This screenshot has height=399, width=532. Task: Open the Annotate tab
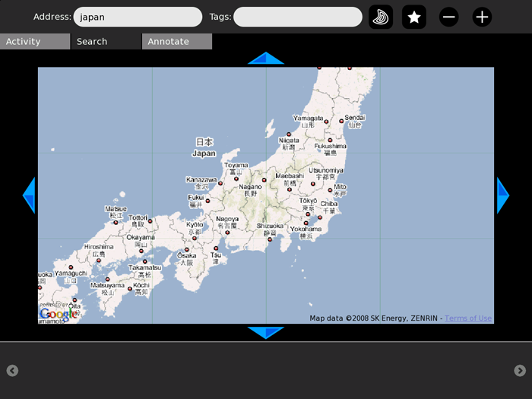pyautogui.click(x=176, y=42)
